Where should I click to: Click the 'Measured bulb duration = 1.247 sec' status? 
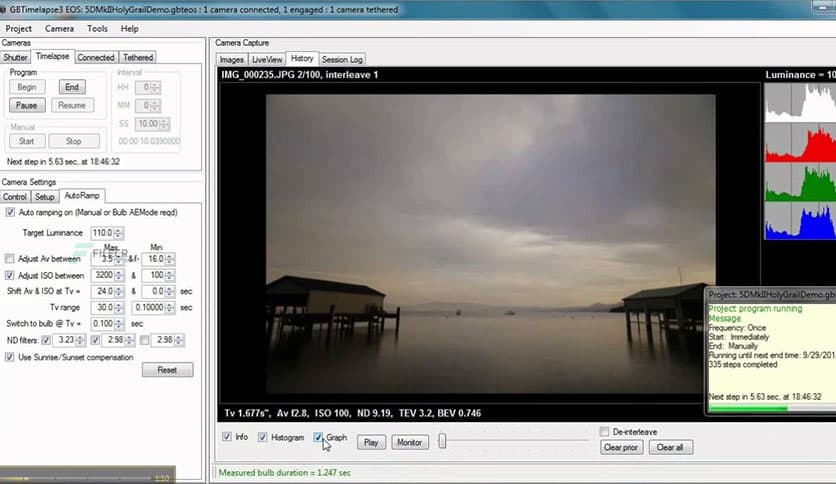[285, 473]
